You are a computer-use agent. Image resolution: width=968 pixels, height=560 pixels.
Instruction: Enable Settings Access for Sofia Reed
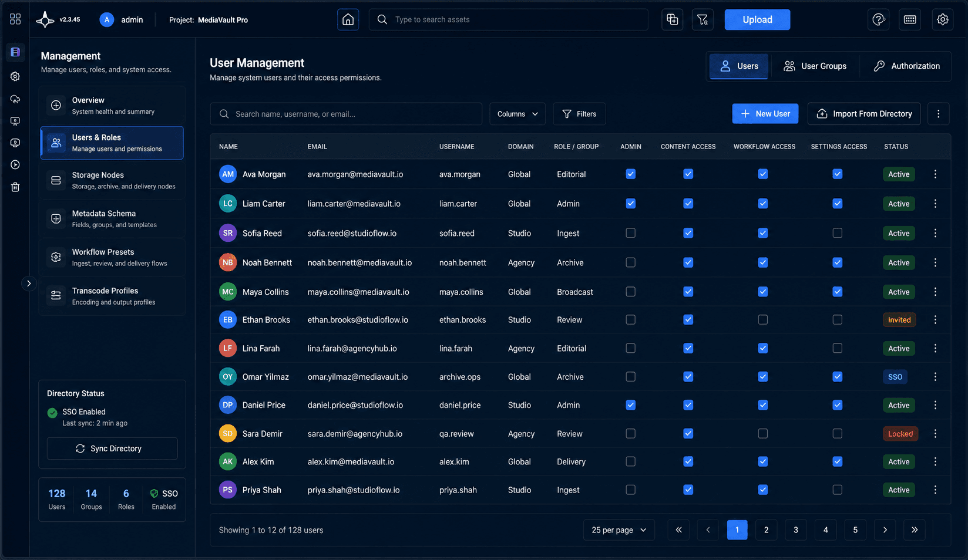837,233
